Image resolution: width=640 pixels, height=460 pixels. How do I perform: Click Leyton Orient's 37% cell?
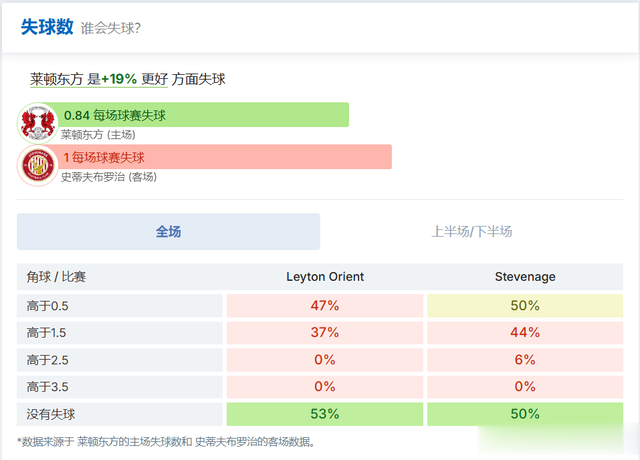point(325,332)
